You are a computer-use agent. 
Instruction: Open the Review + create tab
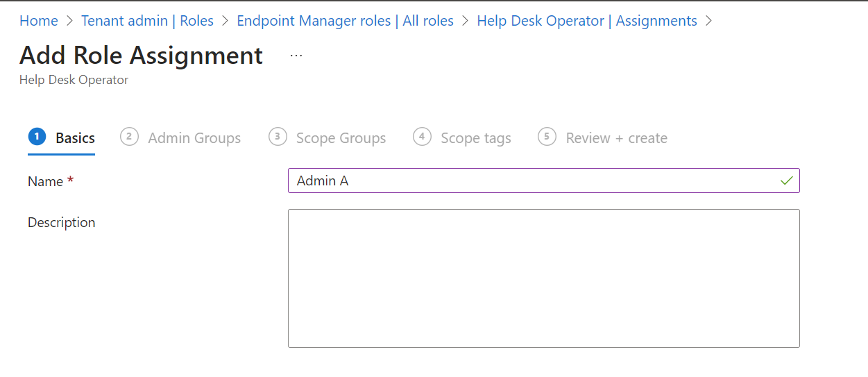(616, 138)
